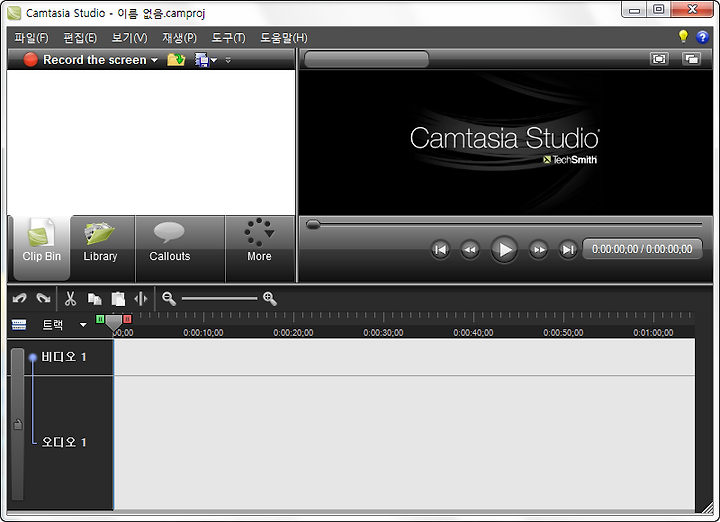The width and height of the screenshot is (720, 522).
Task: Click the Undo arrow icon
Action: click(19, 299)
